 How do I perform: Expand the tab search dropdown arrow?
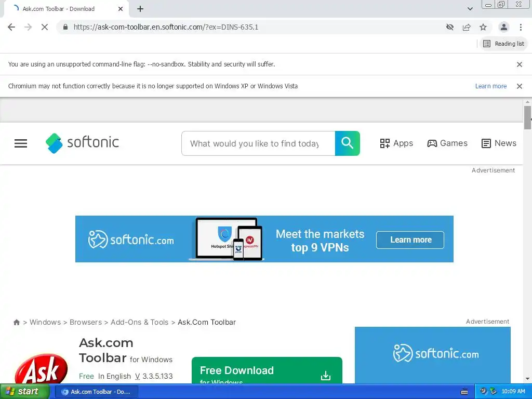pyautogui.click(x=470, y=9)
